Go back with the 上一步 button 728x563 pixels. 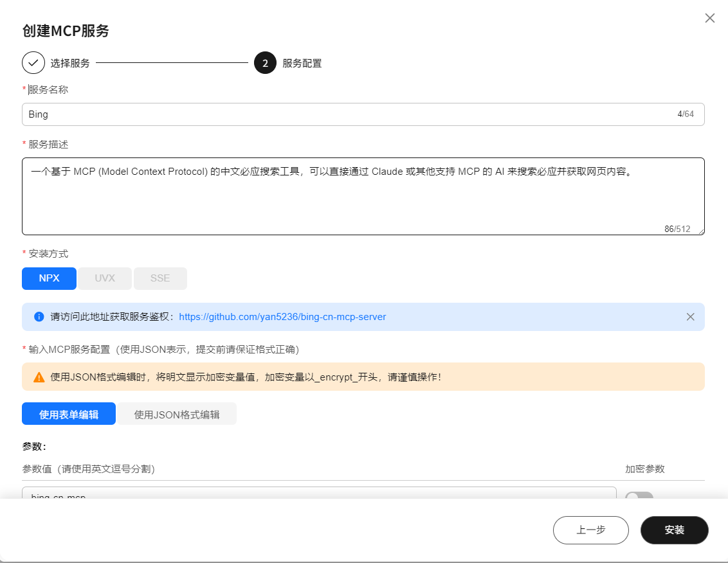pos(590,530)
